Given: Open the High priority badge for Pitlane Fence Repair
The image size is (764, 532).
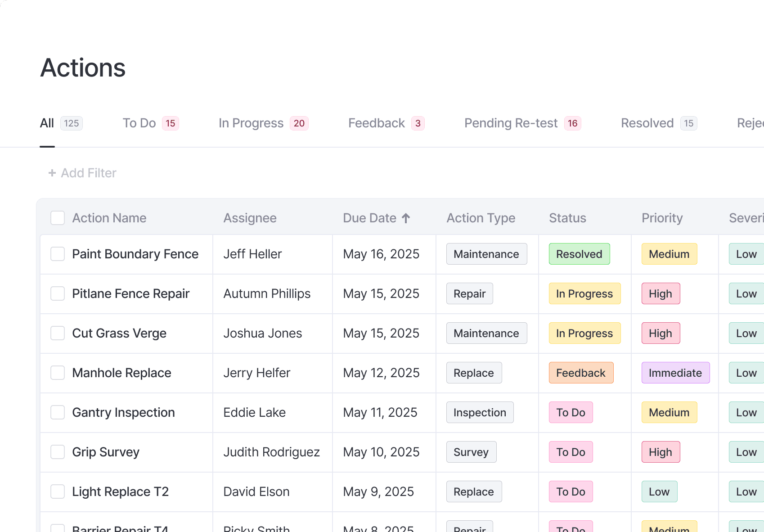Looking at the screenshot, I should (x=661, y=293).
